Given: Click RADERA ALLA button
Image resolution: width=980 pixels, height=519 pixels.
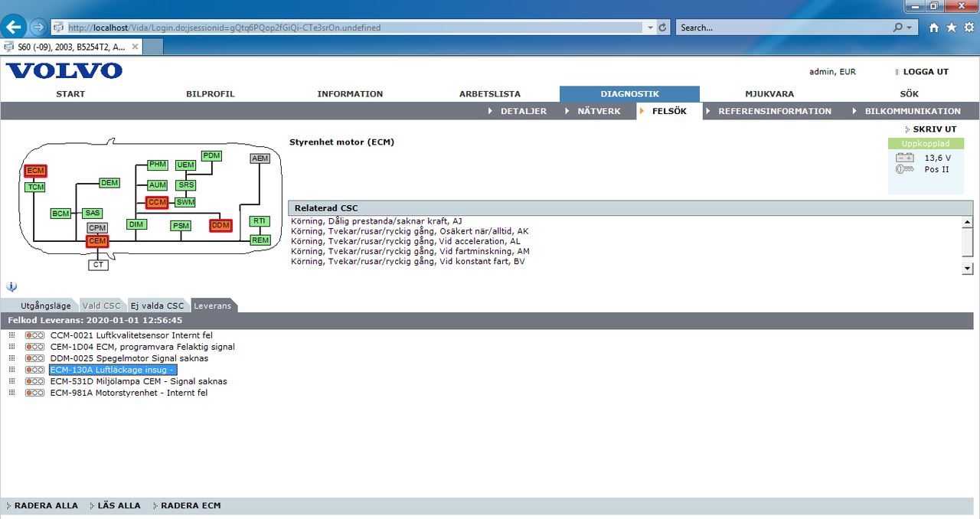Looking at the screenshot, I should (x=46, y=506).
